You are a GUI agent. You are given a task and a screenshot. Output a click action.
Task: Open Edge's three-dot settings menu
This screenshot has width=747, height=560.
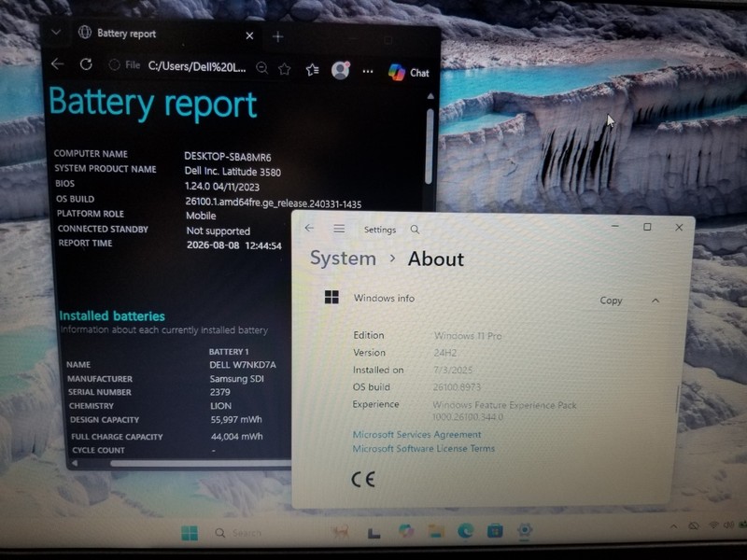tap(368, 72)
